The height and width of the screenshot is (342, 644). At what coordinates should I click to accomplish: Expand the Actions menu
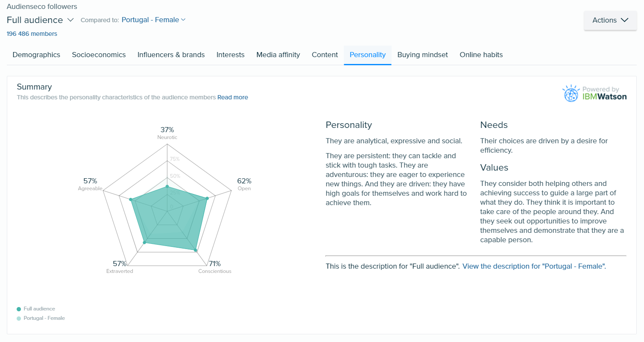tap(610, 20)
